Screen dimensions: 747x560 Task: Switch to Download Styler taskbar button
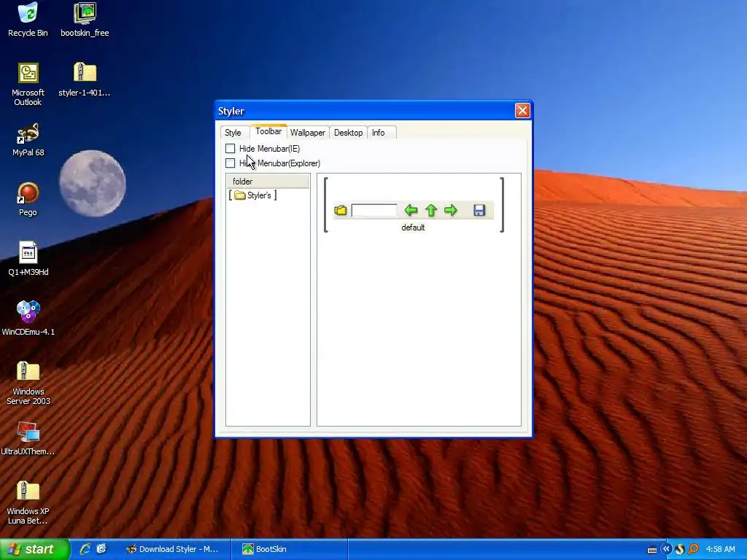[174, 549]
